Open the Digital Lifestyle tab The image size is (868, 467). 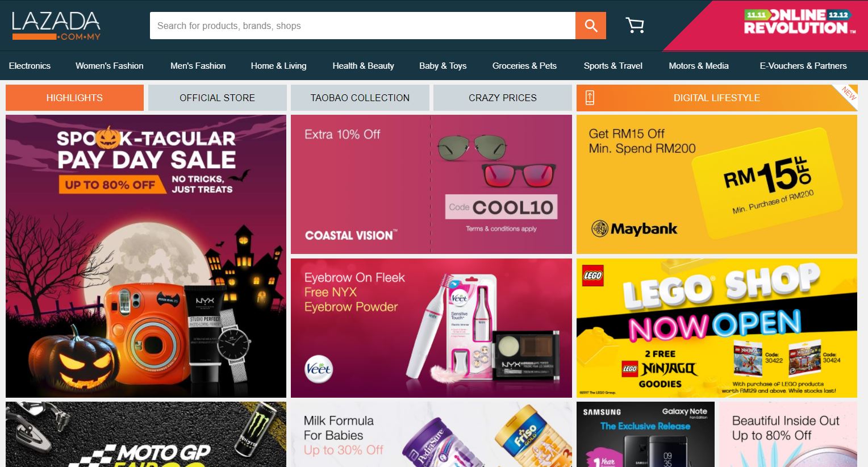click(x=716, y=98)
